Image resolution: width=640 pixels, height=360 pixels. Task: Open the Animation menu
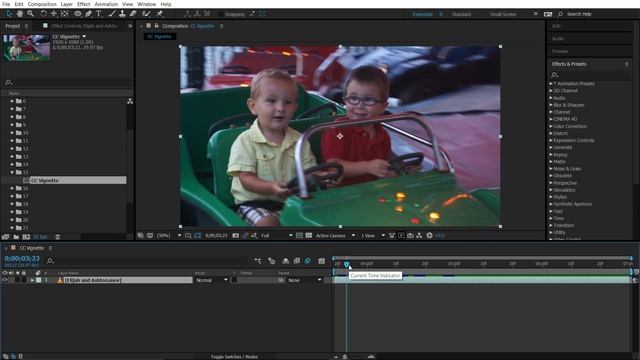pos(106,4)
